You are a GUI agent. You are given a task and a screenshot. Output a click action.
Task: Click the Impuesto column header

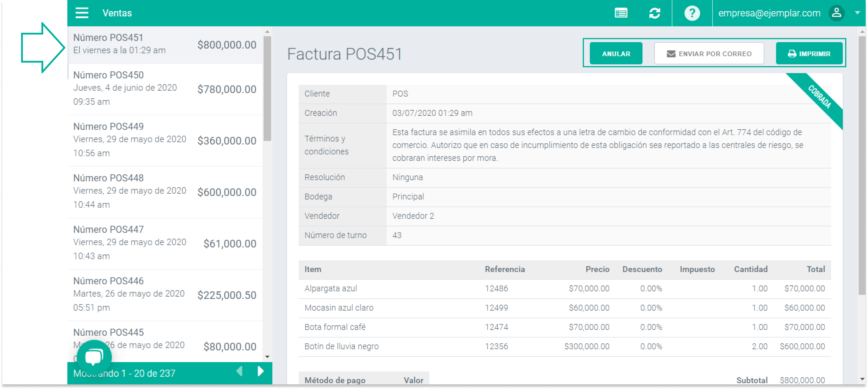tap(697, 269)
